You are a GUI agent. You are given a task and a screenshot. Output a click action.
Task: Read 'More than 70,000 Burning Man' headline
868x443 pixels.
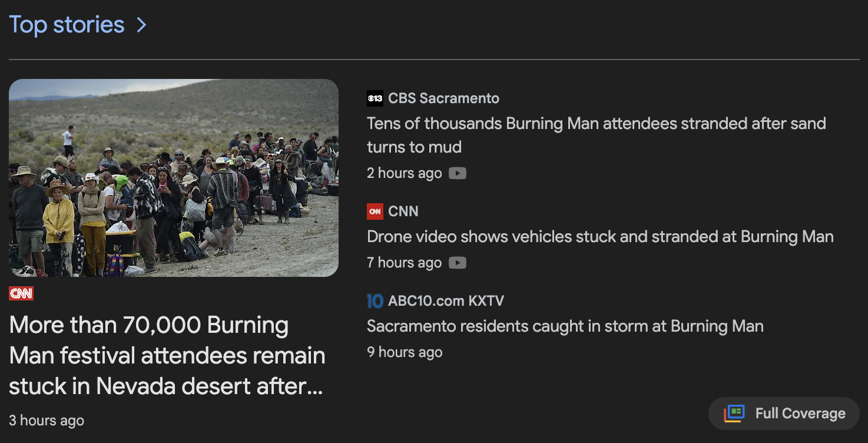pyautogui.click(x=167, y=356)
